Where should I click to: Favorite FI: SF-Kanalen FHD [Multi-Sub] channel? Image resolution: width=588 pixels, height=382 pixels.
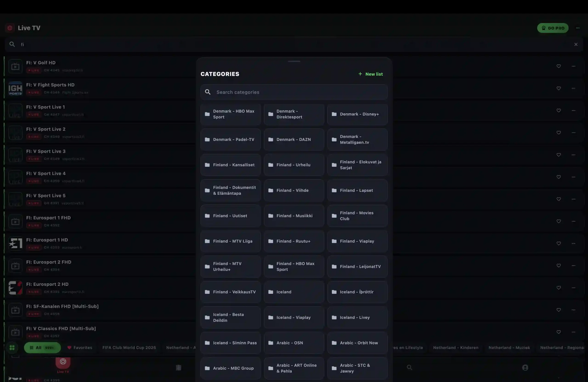coord(558,310)
